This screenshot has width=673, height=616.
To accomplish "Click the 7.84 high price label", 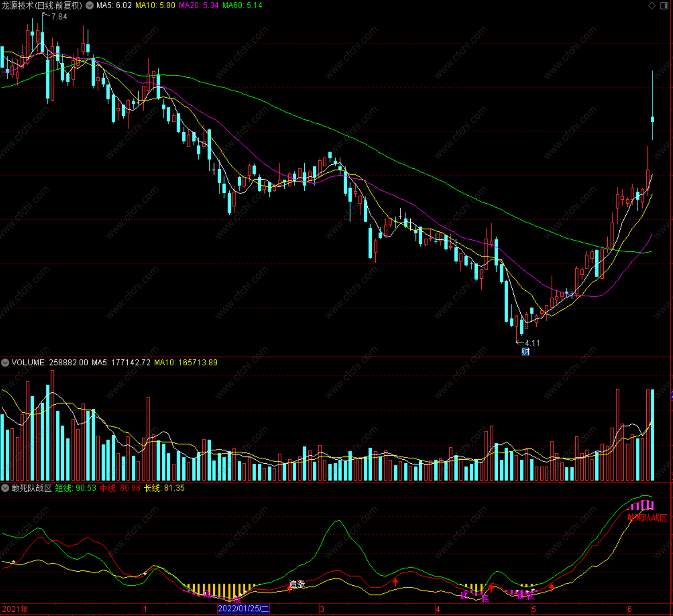I will 59,17.
